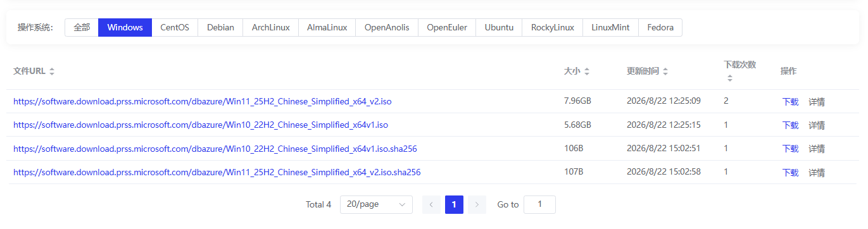Screen dimensions: 868x229
Task: Filter by RockyLinux
Action: point(553,27)
